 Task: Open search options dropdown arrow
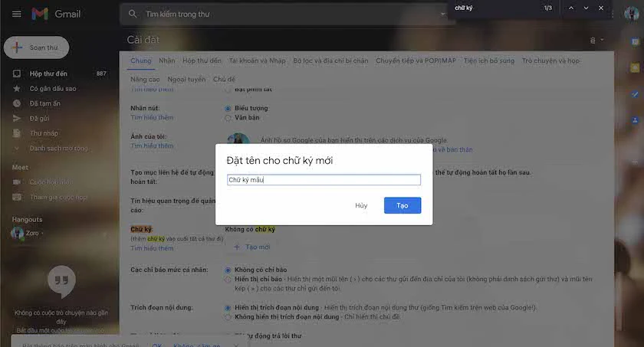click(x=443, y=14)
